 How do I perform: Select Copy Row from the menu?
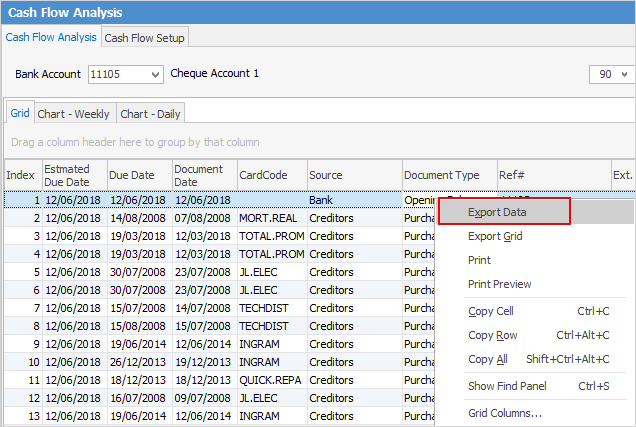492,335
